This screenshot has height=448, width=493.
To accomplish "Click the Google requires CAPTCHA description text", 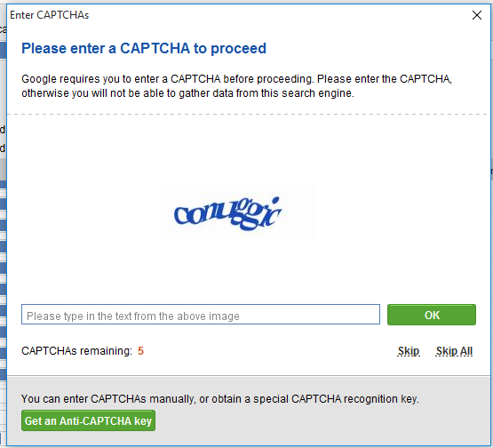I will (236, 86).
